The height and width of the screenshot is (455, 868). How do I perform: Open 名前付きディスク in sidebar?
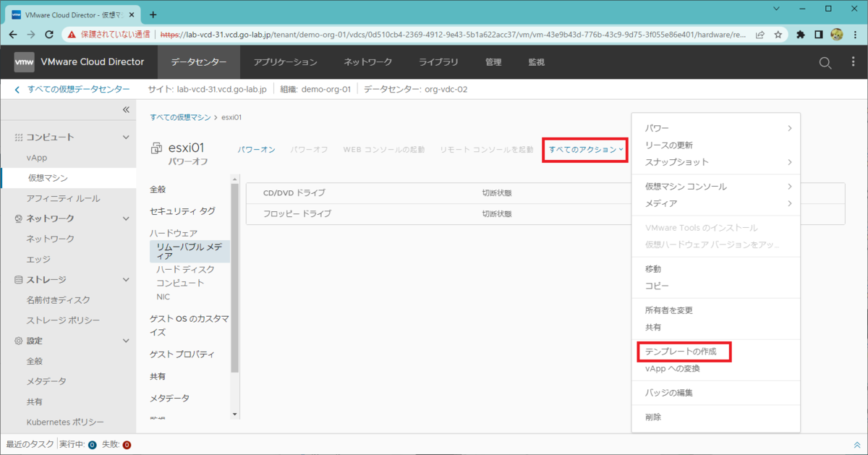pyautogui.click(x=59, y=299)
